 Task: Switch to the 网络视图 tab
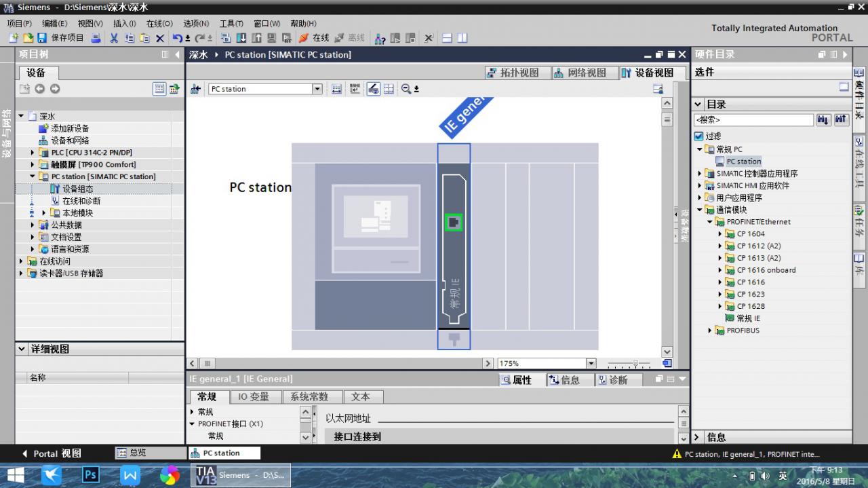pyautogui.click(x=580, y=73)
